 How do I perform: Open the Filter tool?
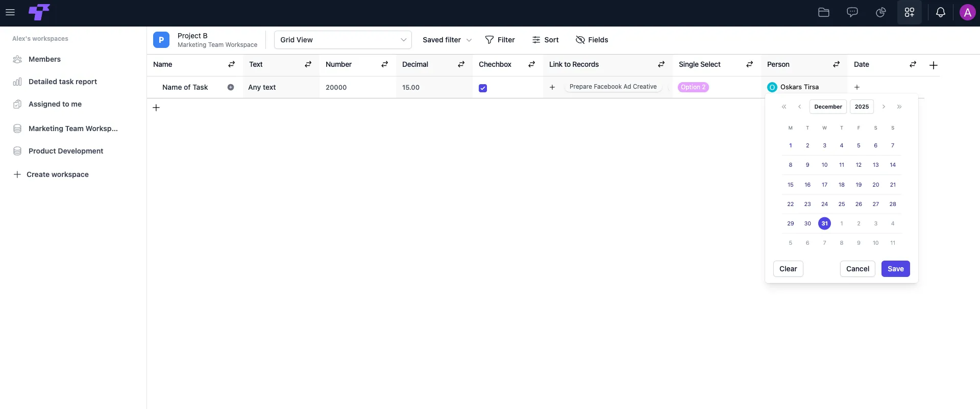[x=500, y=40]
